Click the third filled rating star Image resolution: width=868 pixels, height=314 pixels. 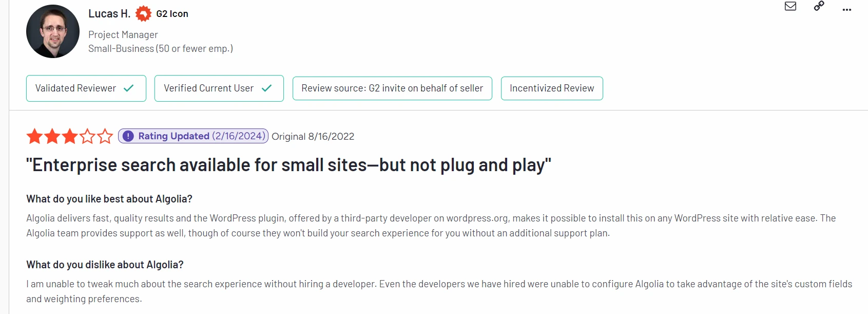70,137
